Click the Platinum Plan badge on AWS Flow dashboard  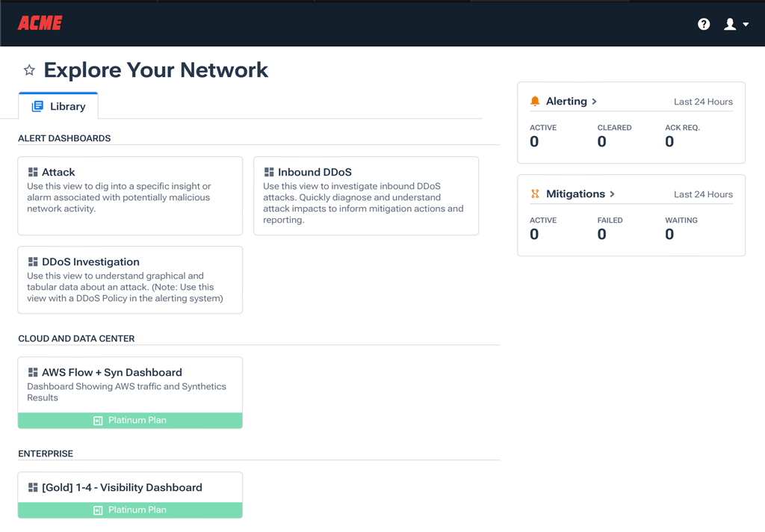point(130,420)
